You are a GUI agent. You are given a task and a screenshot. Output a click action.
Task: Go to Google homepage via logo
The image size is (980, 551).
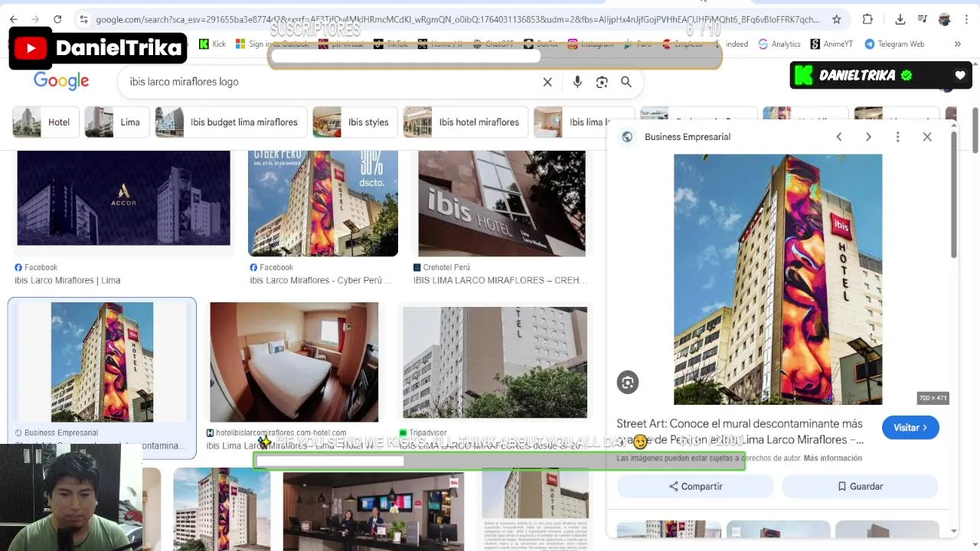coord(61,81)
